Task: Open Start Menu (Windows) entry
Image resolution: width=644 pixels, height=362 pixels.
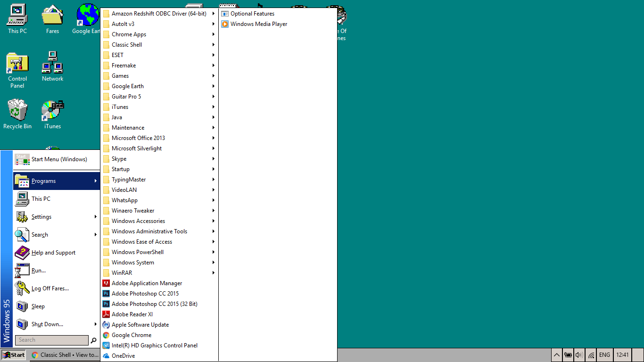Action: coord(57,159)
